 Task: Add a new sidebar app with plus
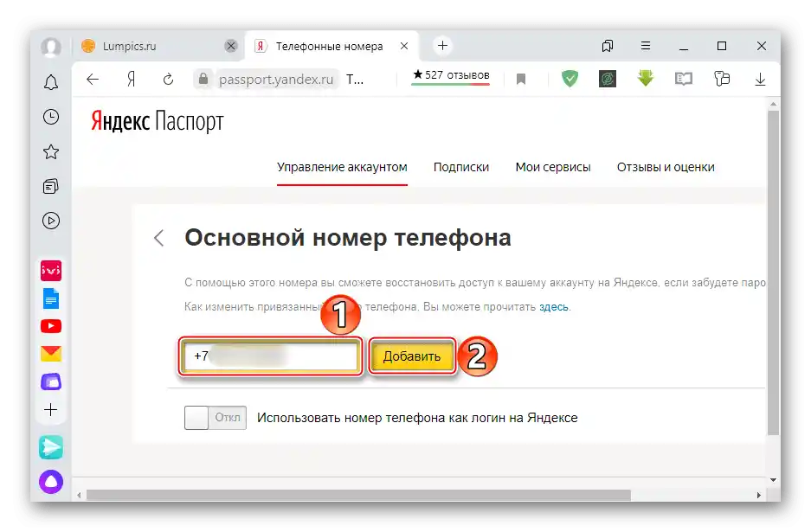[51, 410]
